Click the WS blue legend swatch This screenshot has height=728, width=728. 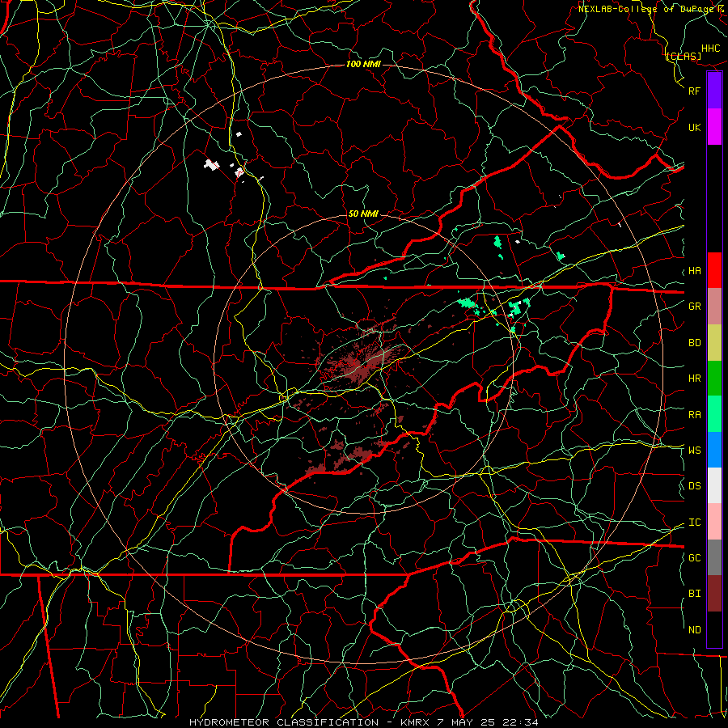714,450
